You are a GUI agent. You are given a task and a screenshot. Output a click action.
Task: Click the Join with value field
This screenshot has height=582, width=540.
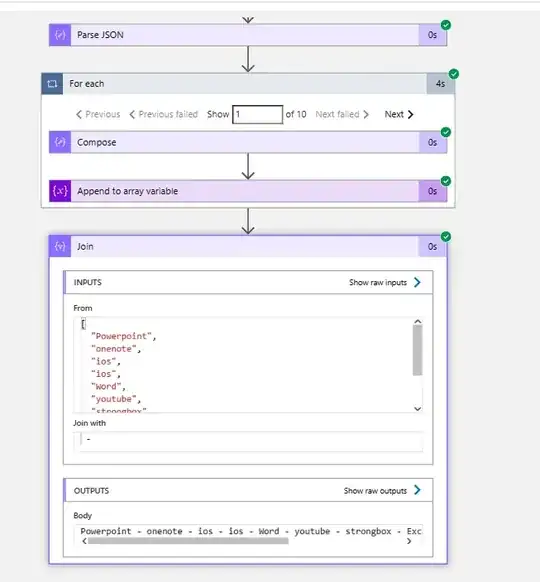click(x=248, y=441)
